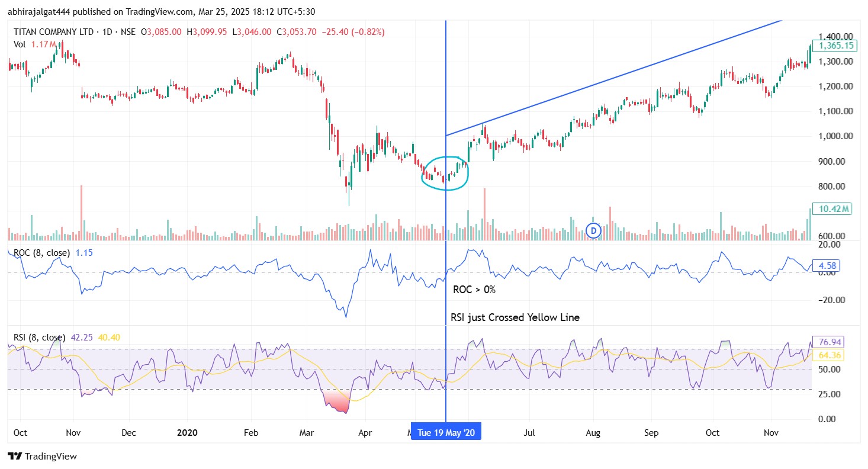Click the yellow RSI MA legend value 40.40
This screenshot has width=868, height=469.
point(108,338)
